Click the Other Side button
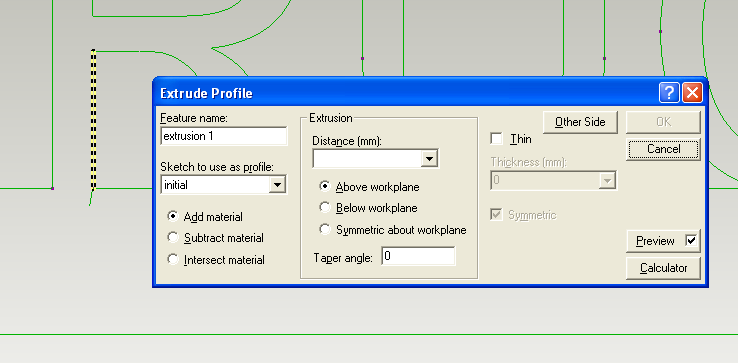 (x=580, y=122)
